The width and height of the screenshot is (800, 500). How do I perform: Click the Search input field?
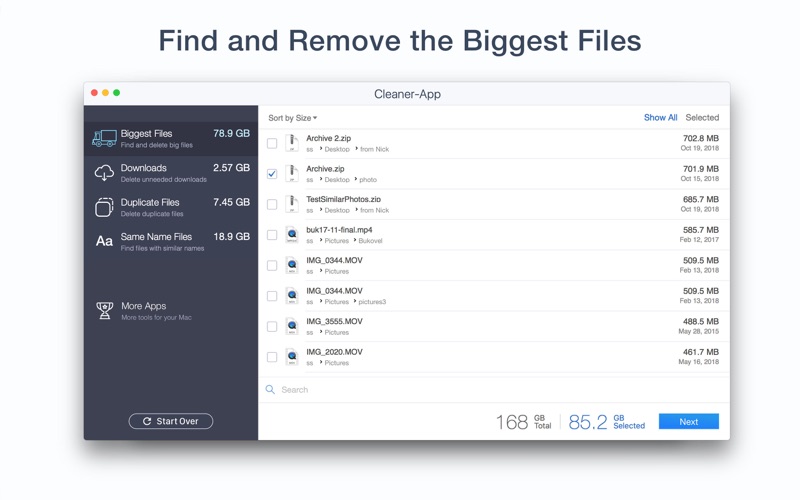coord(494,390)
